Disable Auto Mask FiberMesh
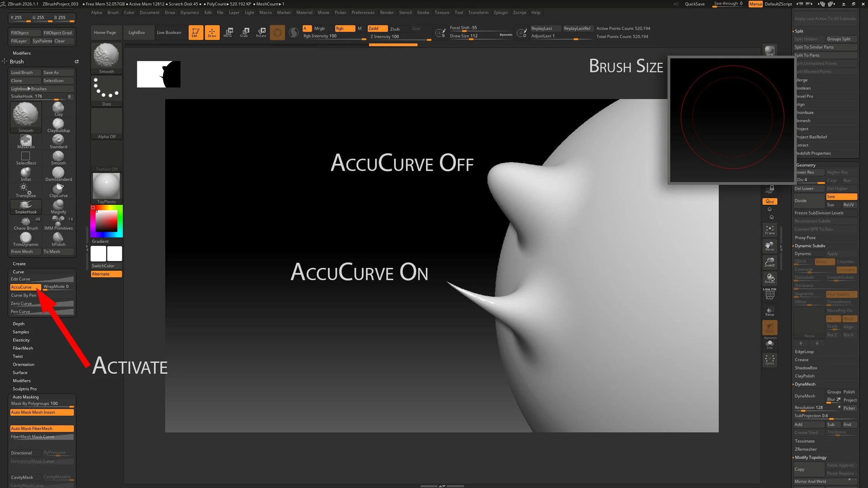 click(x=42, y=429)
